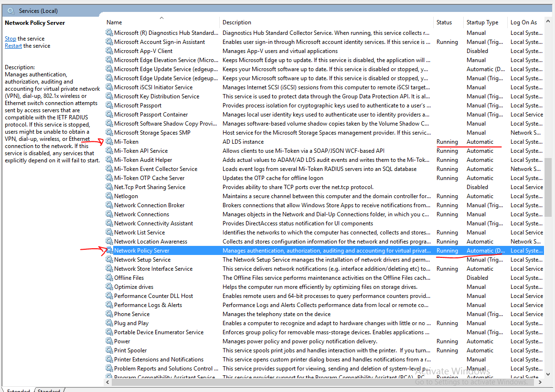Click gear icon beside Network Setup Service
555x392 pixels.
click(109, 259)
